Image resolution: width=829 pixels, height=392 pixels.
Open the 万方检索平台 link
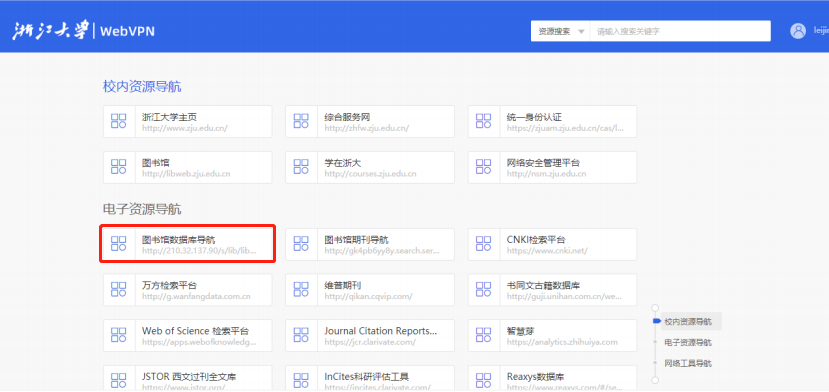pos(188,290)
